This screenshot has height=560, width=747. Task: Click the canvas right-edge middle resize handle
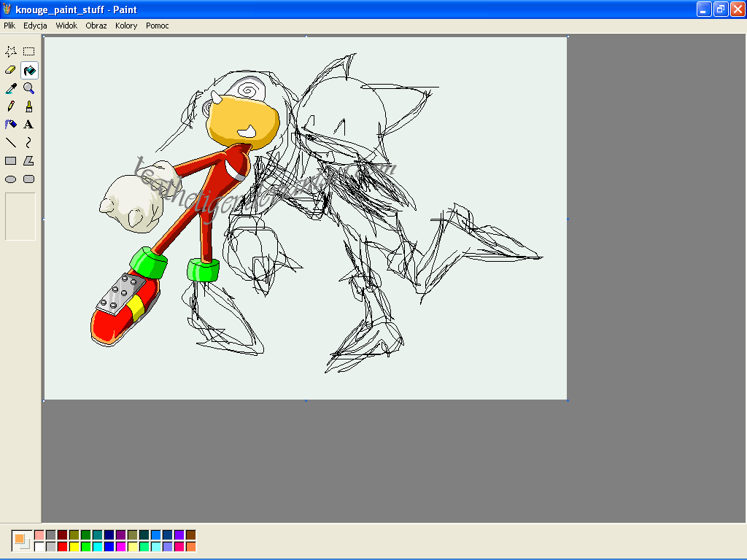pyautogui.click(x=568, y=219)
